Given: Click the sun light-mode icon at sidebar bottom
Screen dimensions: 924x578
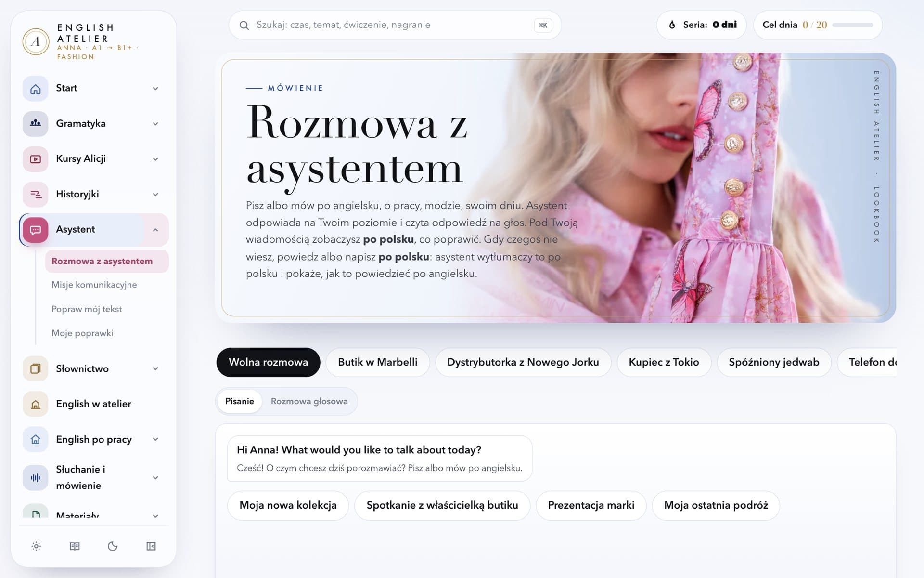Looking at the screenshot, I should click(x=36, y=546).
